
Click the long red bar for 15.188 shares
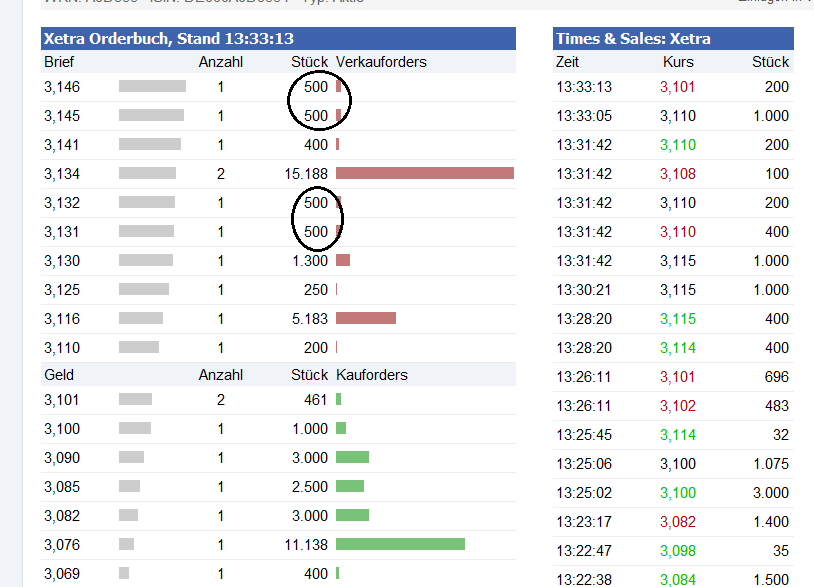[424, 174]
